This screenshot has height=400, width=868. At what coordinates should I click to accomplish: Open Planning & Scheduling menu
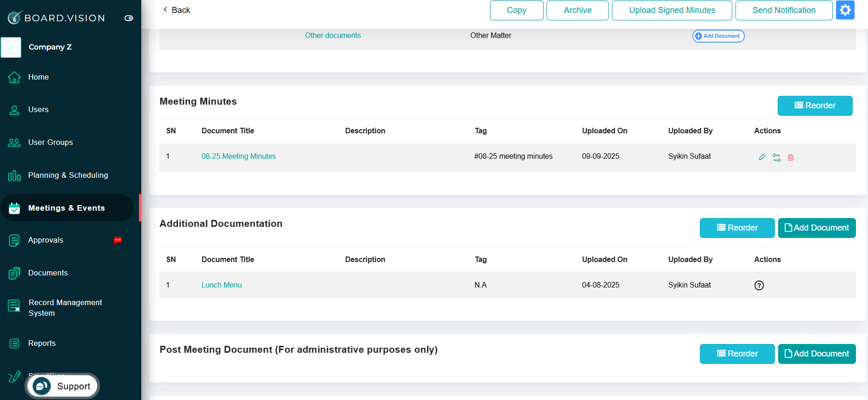[x=68, y=175]
